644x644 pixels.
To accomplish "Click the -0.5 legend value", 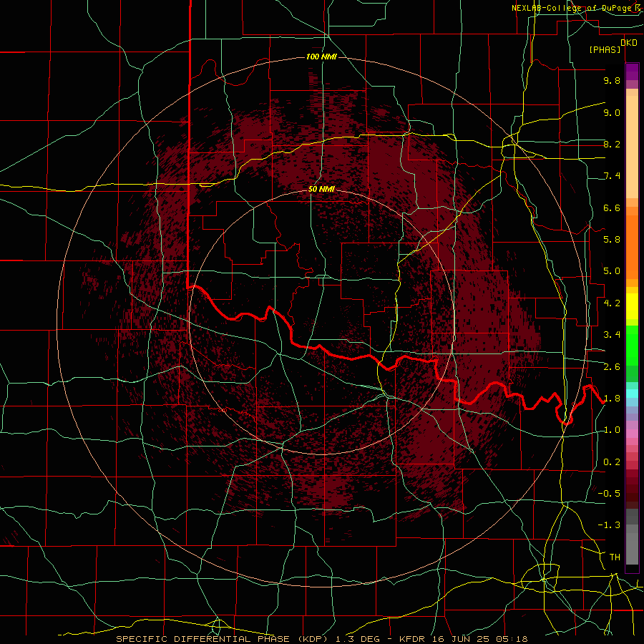I will pos(609,494).
